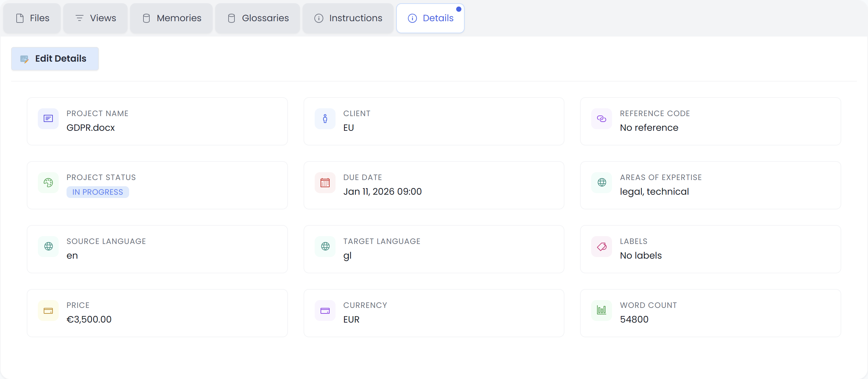
Task: Open the Glossaries tab
Action: (x=258, y=18)
